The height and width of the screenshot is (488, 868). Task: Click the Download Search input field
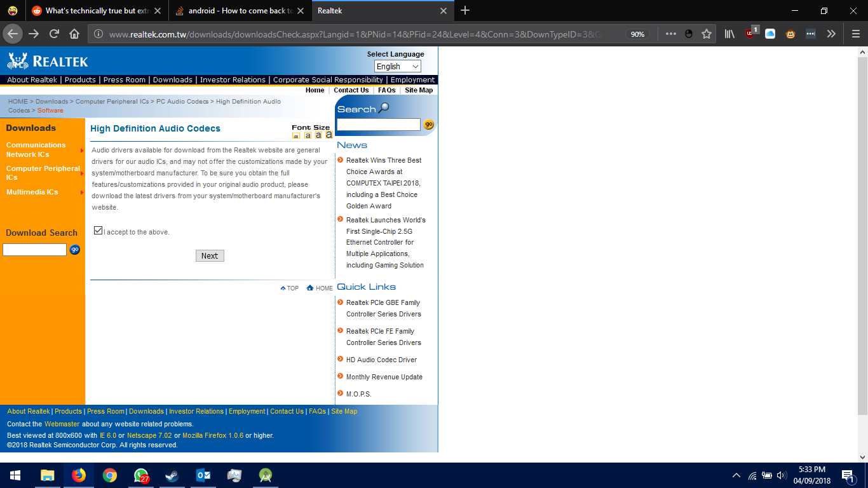pos(35,250)
